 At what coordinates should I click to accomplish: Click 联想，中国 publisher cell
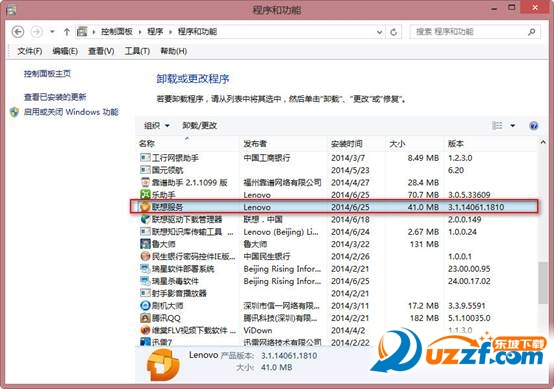click(x=263, y=219)
